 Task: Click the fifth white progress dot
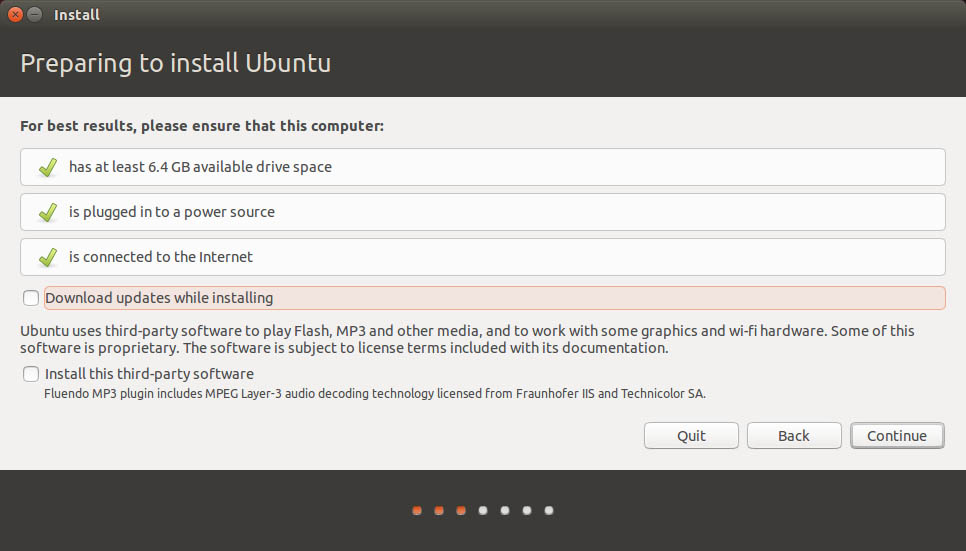click(505, 510)
